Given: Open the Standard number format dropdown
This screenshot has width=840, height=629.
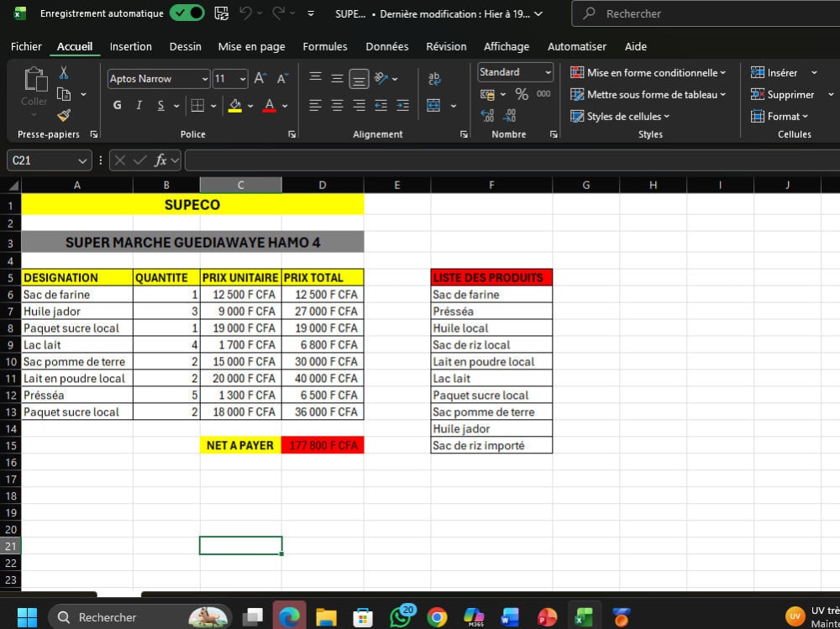Looking at the screenshot, I should pos(548,72).
